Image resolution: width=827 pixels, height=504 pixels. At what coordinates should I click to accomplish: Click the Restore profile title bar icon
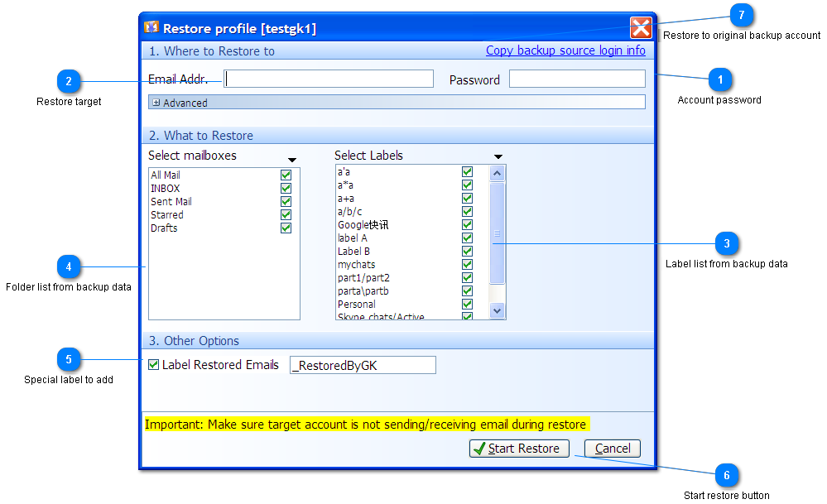click(x=151, y=26)
